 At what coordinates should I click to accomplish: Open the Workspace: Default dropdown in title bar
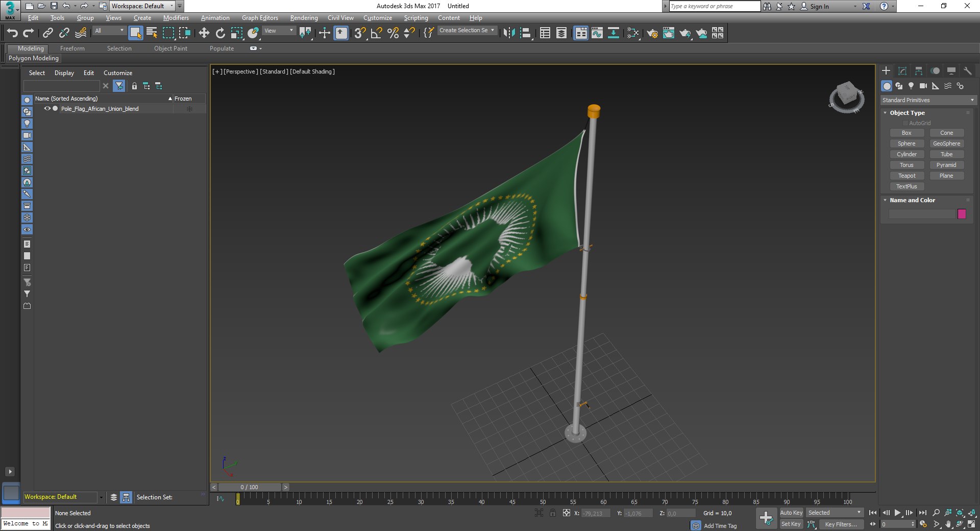tap(142, 6)
